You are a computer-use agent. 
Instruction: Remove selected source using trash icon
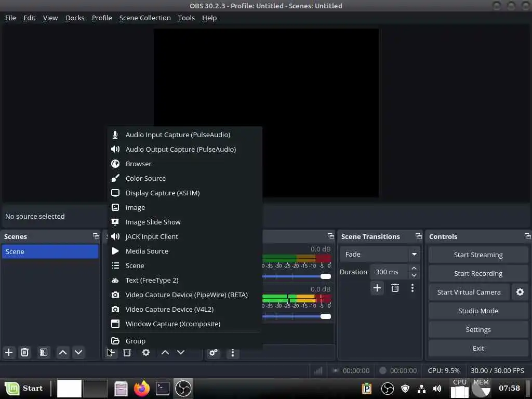click(127, 353)
